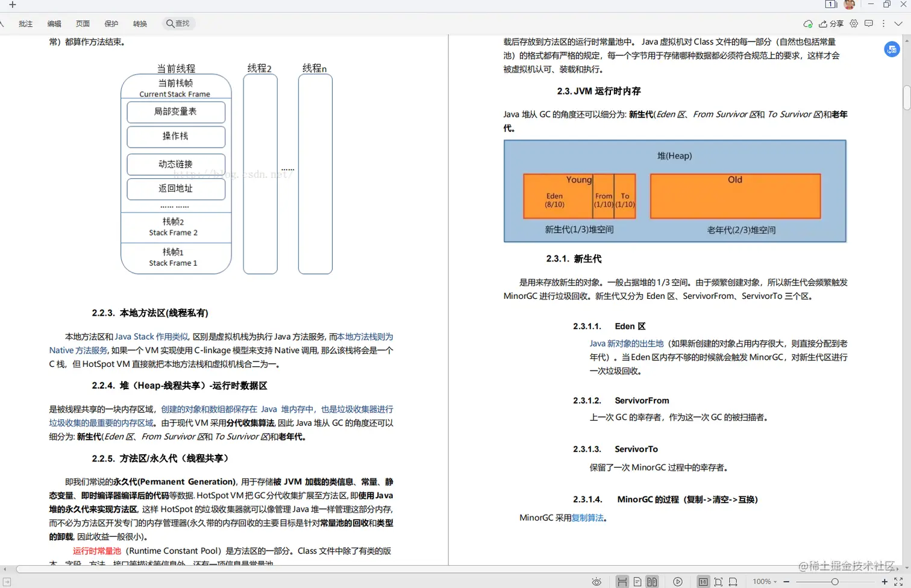Adjust the zoom slider handle

[x=836, y=581]
